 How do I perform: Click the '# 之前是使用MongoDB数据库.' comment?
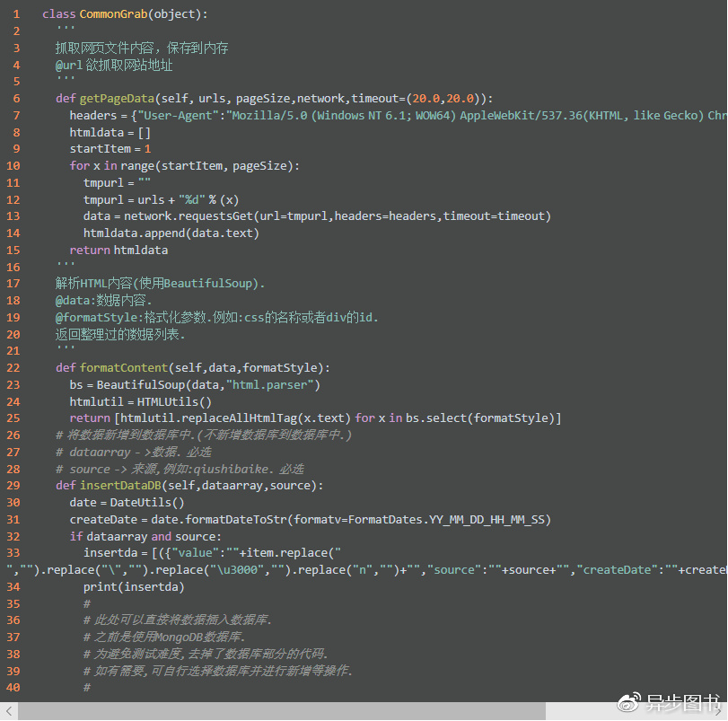coord(164,637)
